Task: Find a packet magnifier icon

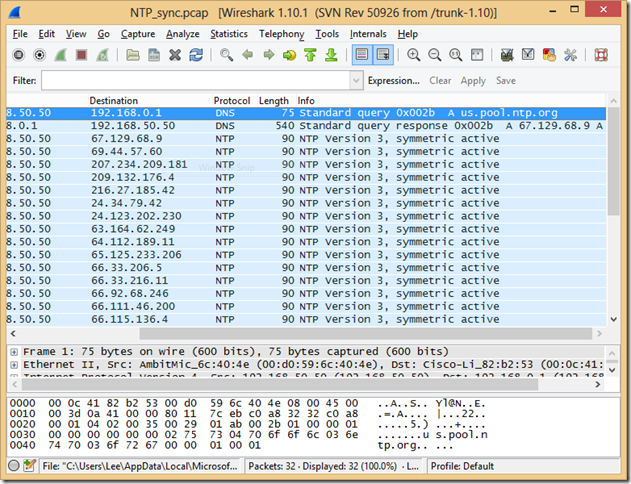Action: [x=226, y=55]
